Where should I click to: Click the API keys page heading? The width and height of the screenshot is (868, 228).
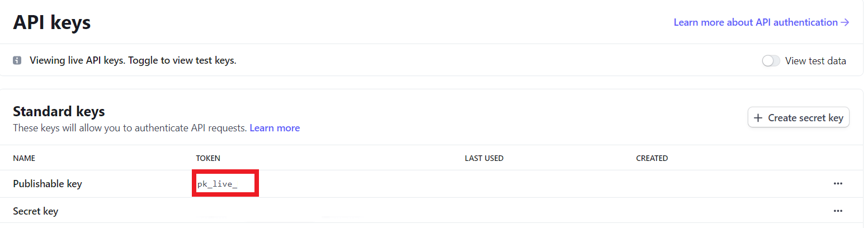click(x=52, y=23)
